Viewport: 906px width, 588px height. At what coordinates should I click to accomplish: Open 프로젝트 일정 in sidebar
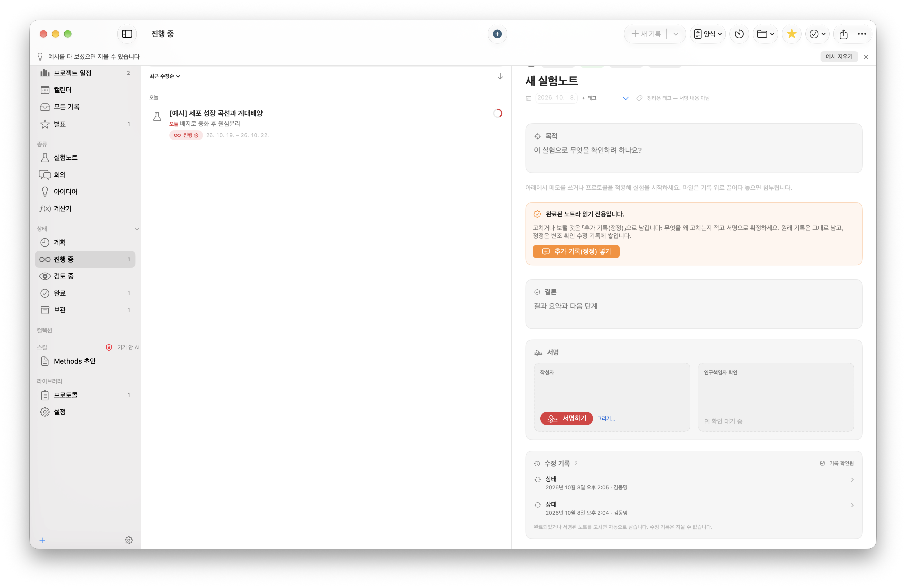click(85, 73)
